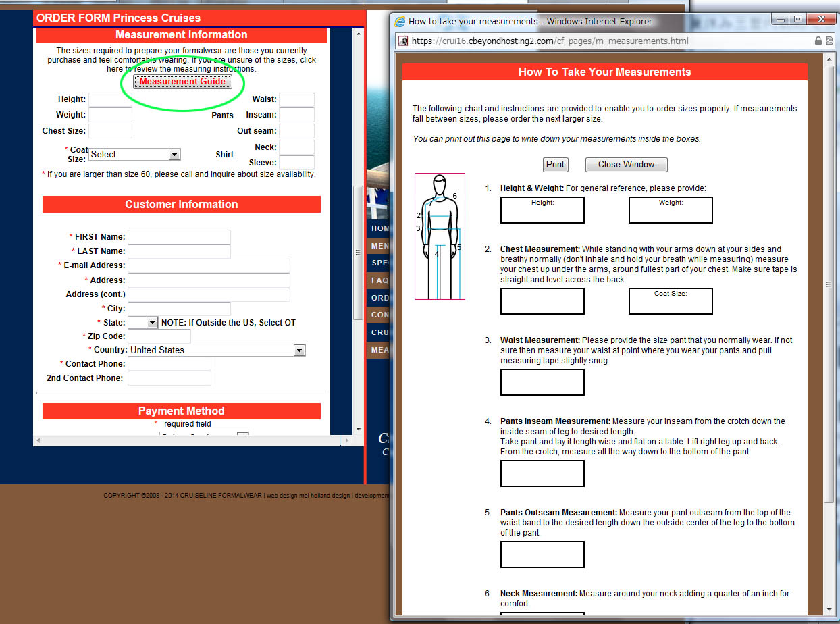Click the City field
840x624 pixels.
179,309
